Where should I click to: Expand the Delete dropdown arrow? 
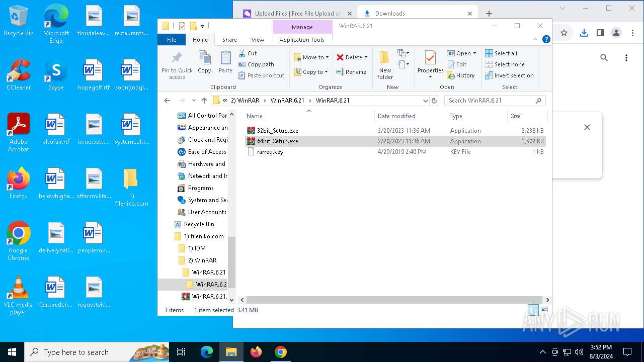pos(366,57)
